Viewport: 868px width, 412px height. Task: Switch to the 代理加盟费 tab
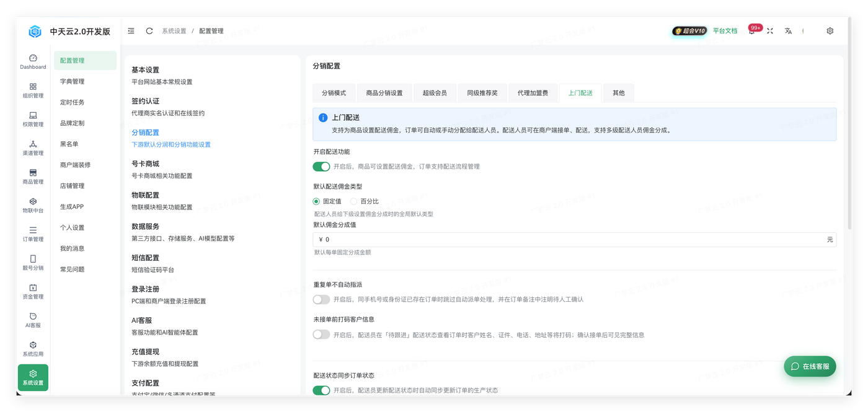[x=533, y=93]
